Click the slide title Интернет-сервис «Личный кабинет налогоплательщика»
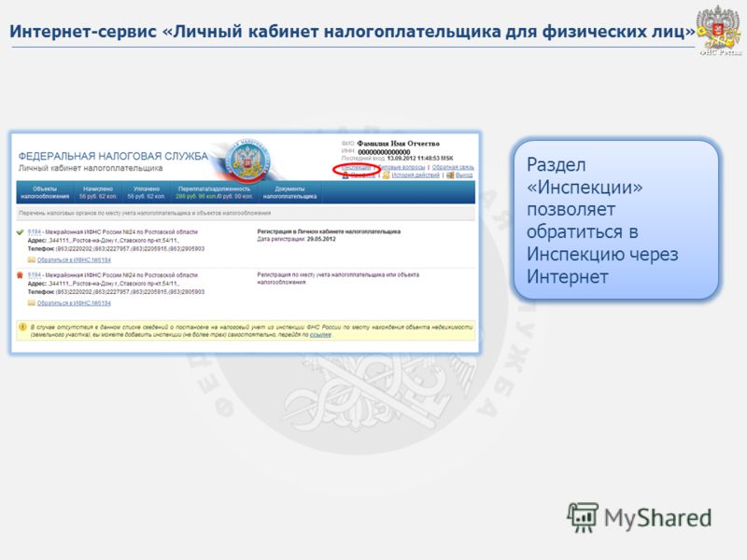 (x=353, y=32)
